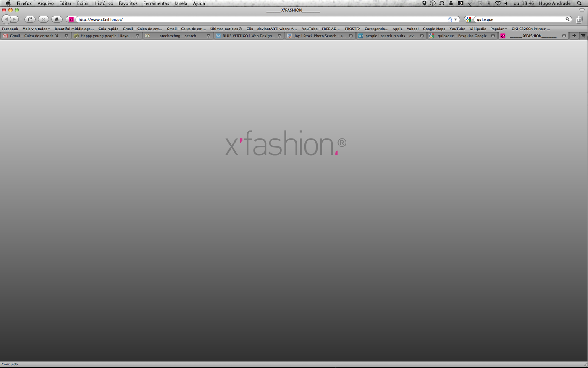
Task: Open Spotlight search in the menu bar
Action: point(580,3)
